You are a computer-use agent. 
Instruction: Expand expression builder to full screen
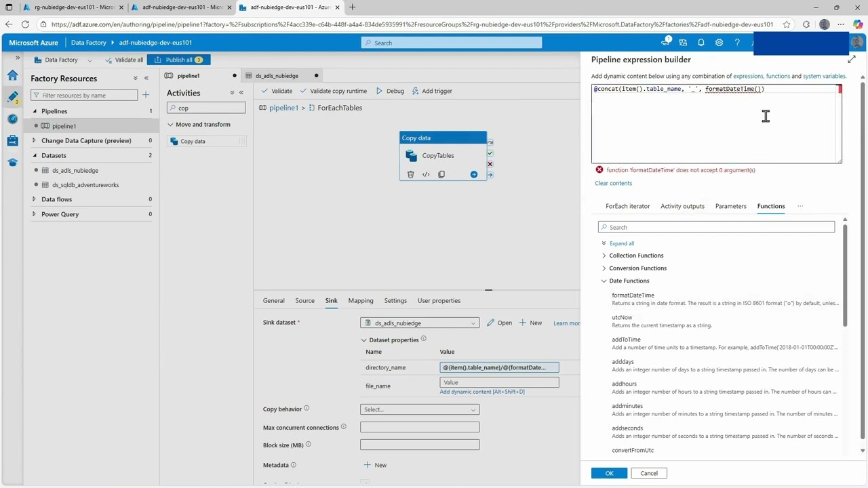(x=852, y=59)
